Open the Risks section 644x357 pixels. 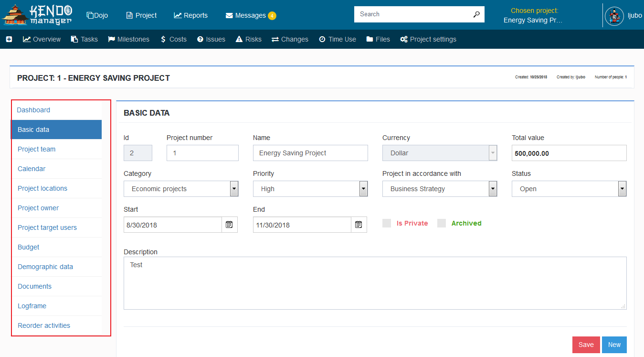[x=249, y=39]
